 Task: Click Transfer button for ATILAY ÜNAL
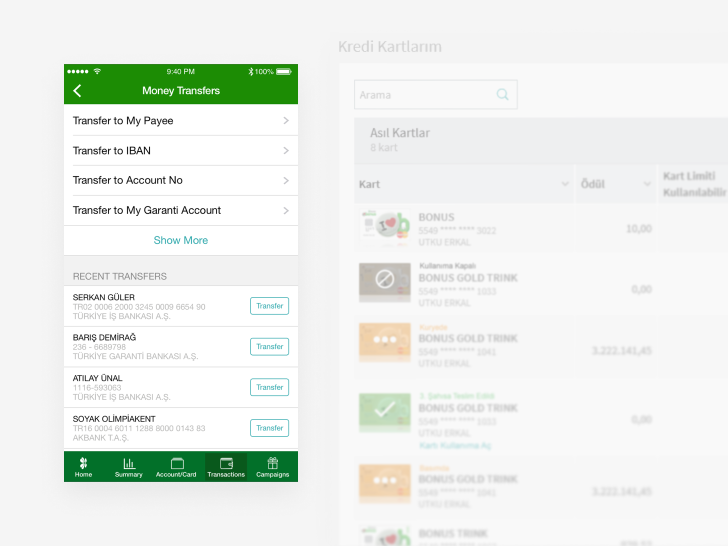click(269, 387)
